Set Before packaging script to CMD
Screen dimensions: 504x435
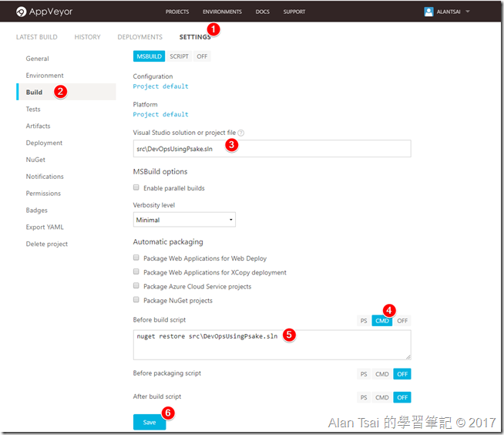[x=382, y=374]
